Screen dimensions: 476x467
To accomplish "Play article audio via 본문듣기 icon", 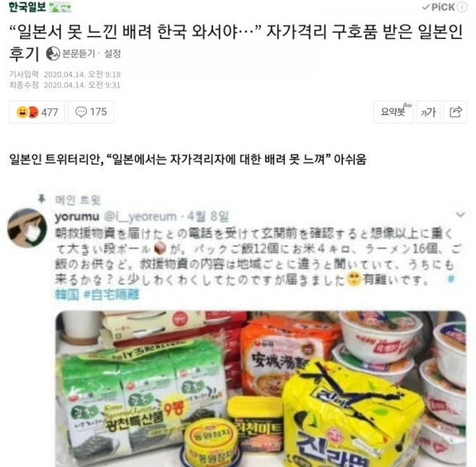I will 53,54.
